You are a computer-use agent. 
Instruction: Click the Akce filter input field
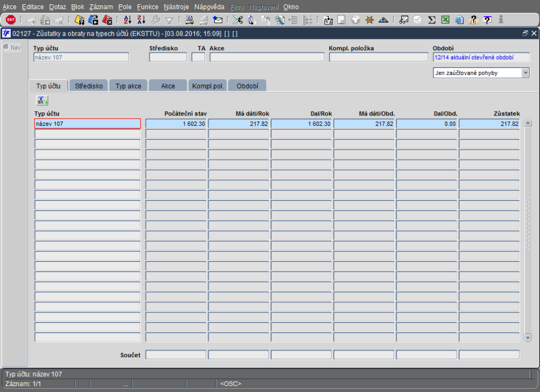point(267,57)
